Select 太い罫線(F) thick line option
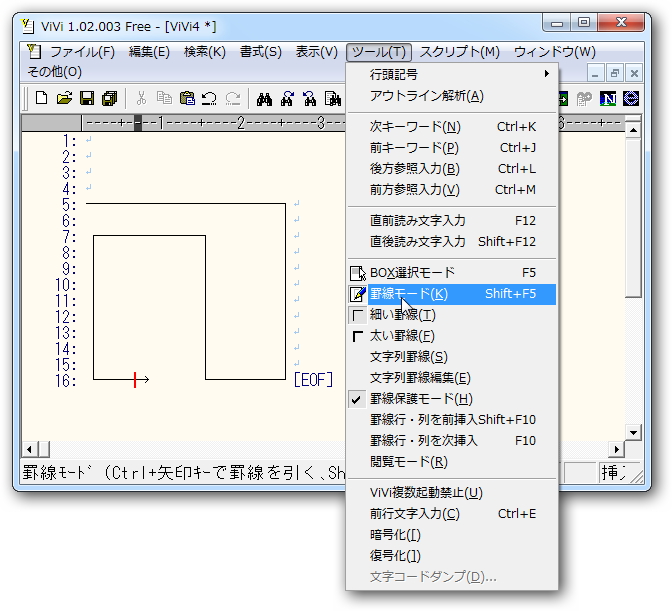 click(x=451, y=336)
